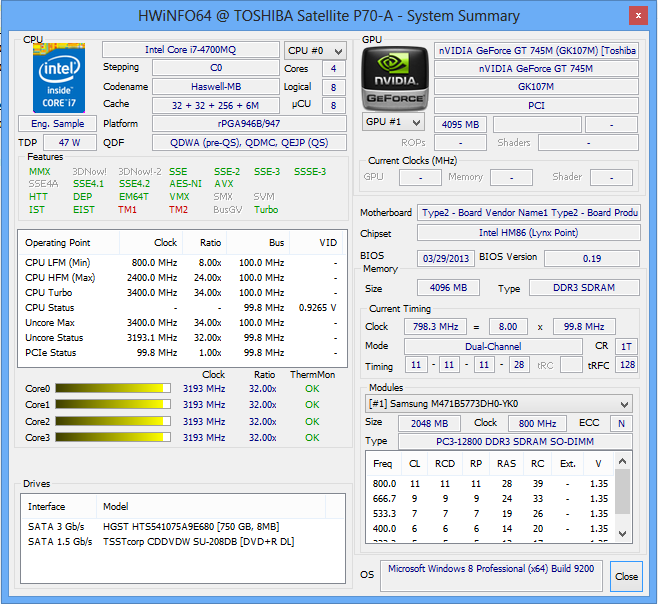This screenshot has height=604, width=658.
Task: Click the Operating Point column header
Action: pyautogui.click(x=69, y=243)
